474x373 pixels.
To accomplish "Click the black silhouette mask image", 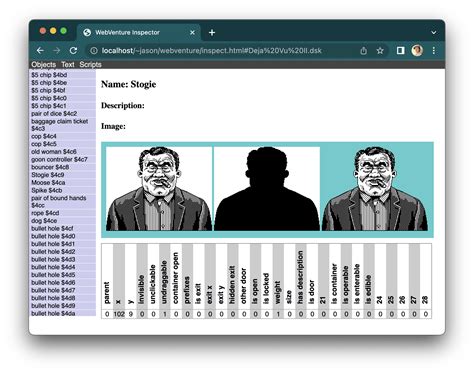I will tap(267, 189).
